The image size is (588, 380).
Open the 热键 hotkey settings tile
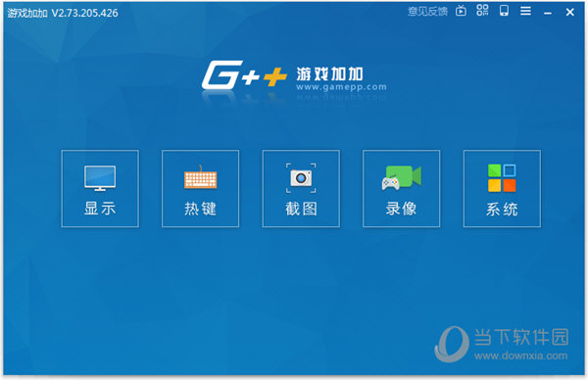coord(200,188)
